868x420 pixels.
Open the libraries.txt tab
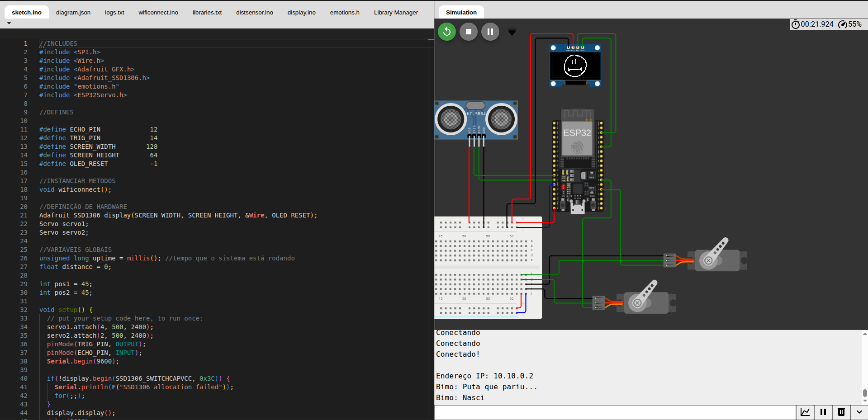coord(207,12)
